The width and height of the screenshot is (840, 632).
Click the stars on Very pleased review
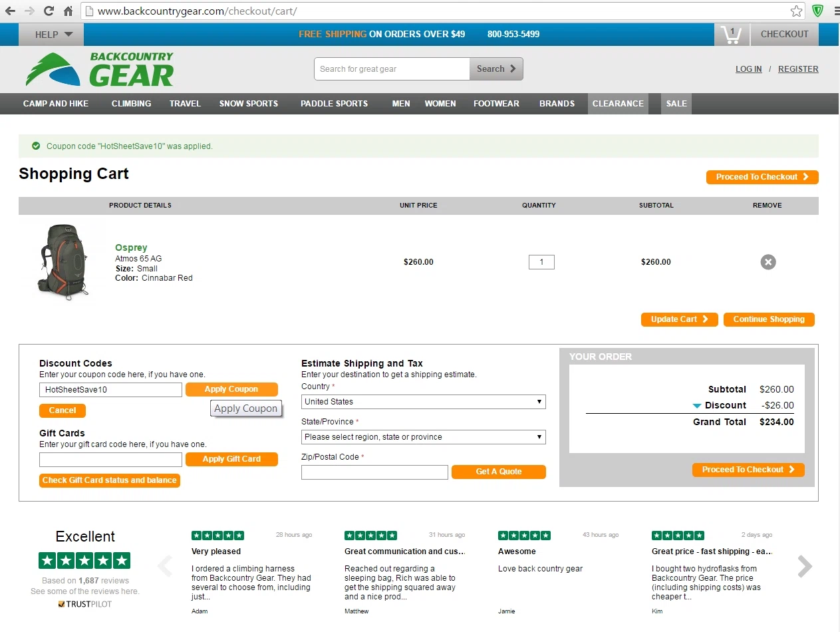click(x=217, y=535)
